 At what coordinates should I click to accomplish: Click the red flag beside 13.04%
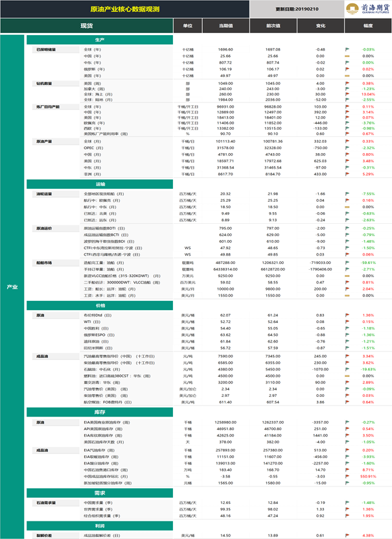pyautogui.click(x=347, y=94)
